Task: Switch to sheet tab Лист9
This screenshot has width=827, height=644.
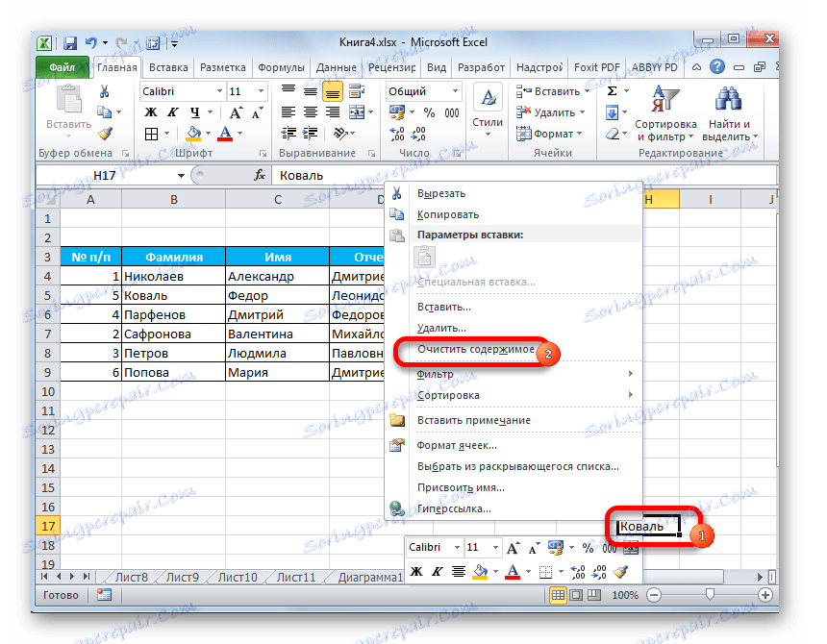Action: click(x=182, y=578)
